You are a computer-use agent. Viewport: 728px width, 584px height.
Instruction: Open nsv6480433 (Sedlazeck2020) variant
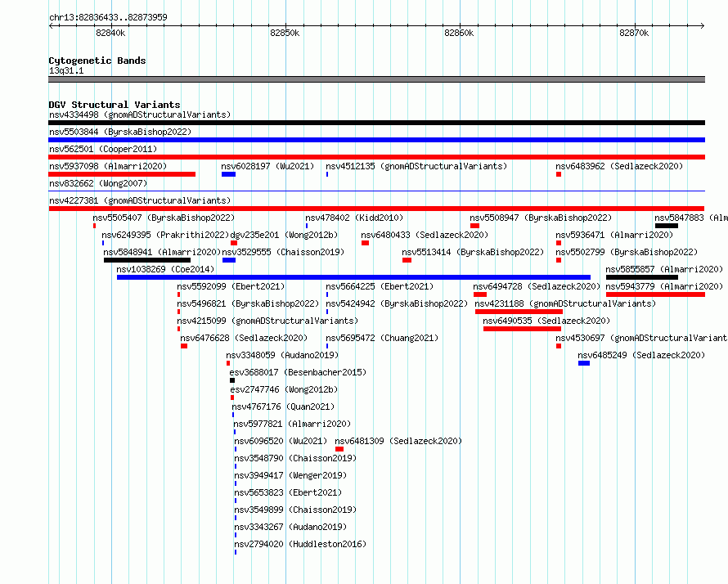pos(425,235)
